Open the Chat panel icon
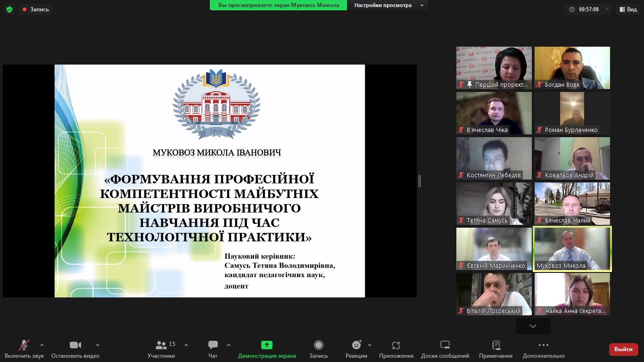This screenshot has width=644, height=362. click(x=213, y=345)
